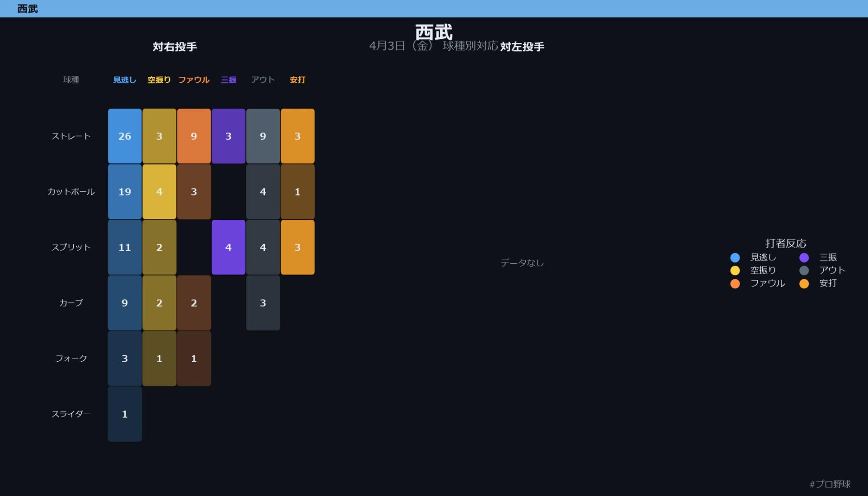Click the フォーク ファウル cell showing 1

(x=194, y=359)
